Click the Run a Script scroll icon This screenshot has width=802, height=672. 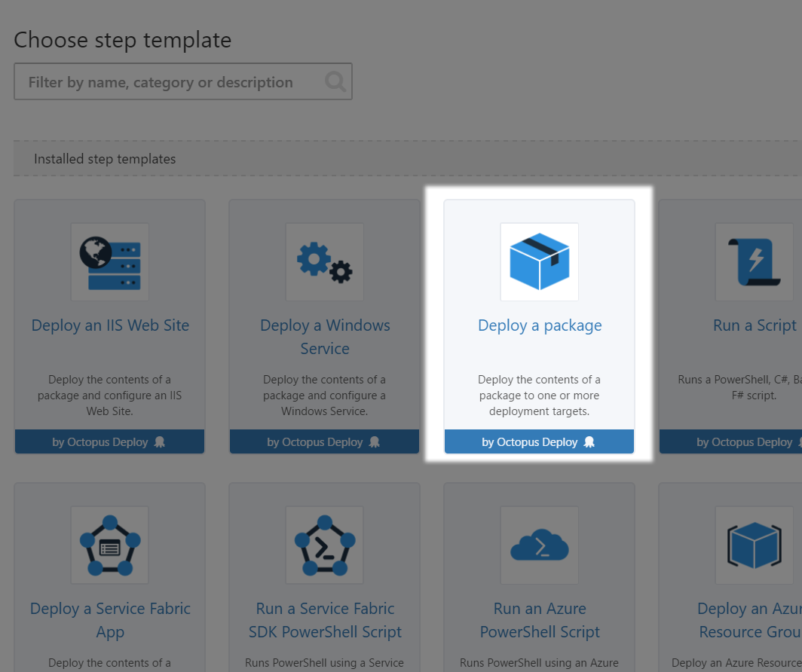(755, 261)
